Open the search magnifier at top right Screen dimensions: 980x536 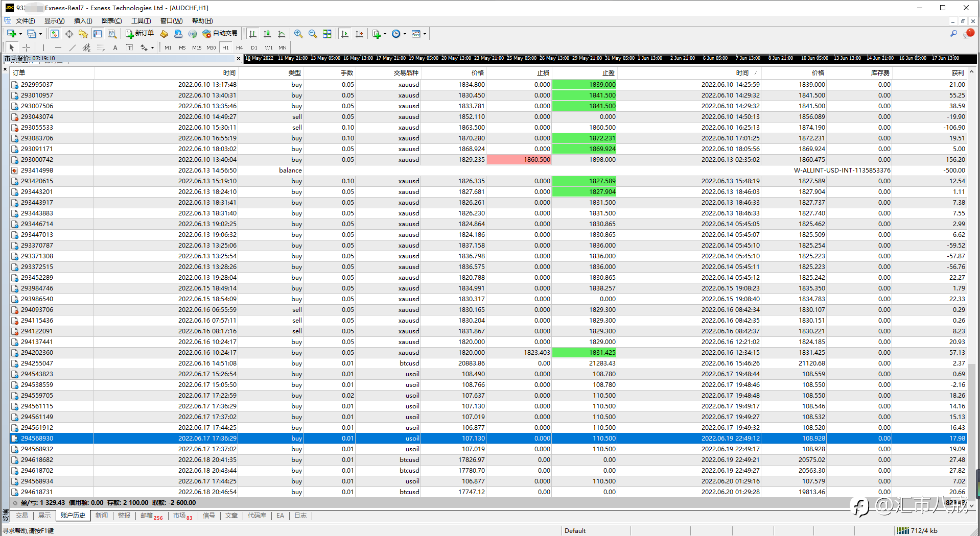click(x=953, y=34)
